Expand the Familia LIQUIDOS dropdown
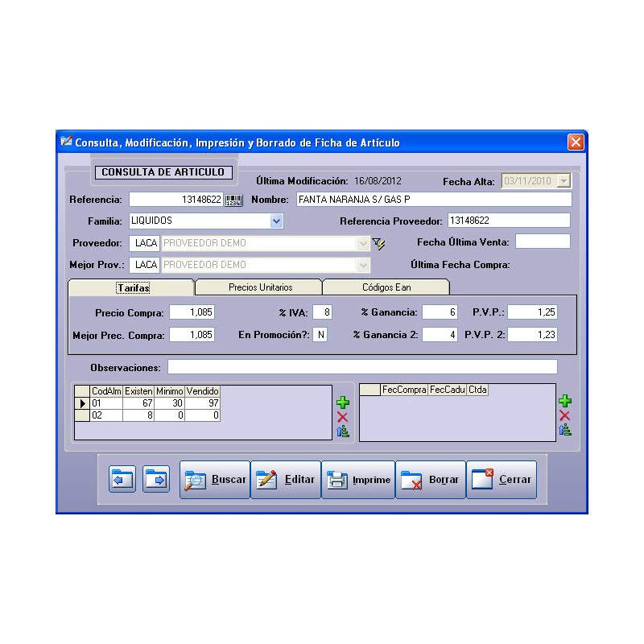Image resolution: width=644 pixels, height=644 pixels. [x=276, y=221]
